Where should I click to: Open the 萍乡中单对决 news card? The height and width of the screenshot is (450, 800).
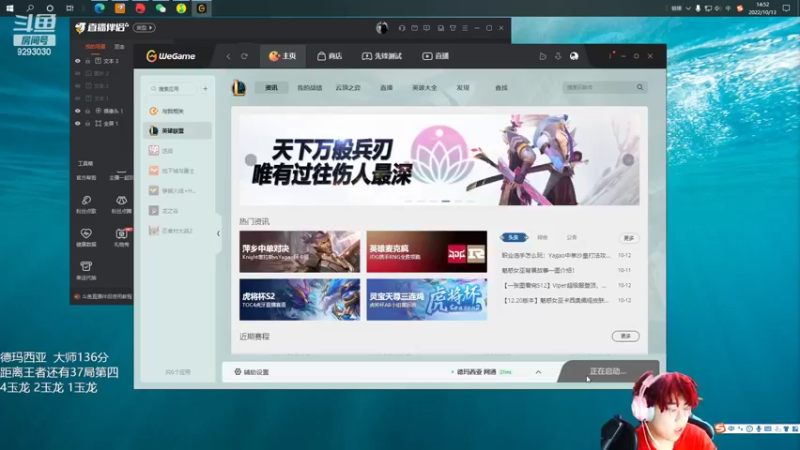click(299, 252)
